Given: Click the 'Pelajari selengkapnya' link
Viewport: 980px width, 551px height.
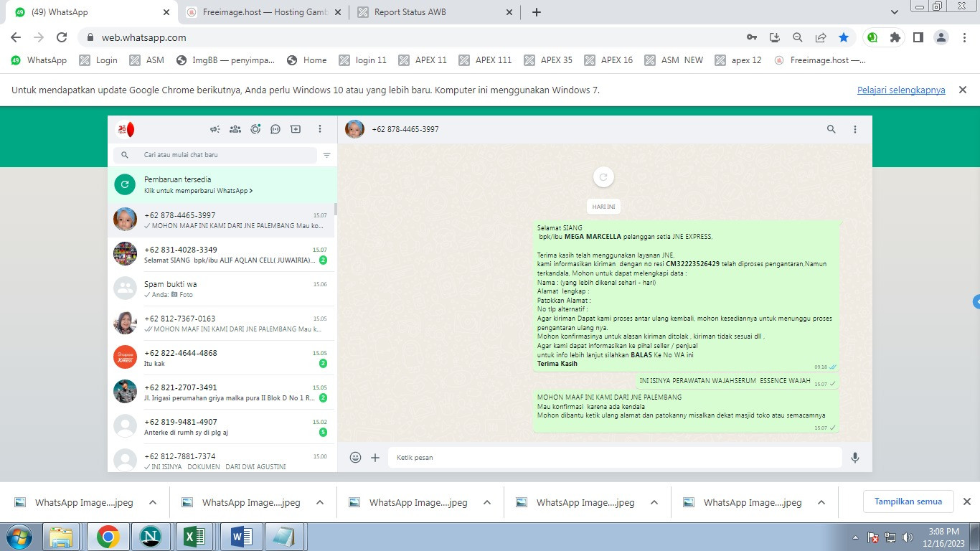Looking at the screenshot, I should point(901,90).
